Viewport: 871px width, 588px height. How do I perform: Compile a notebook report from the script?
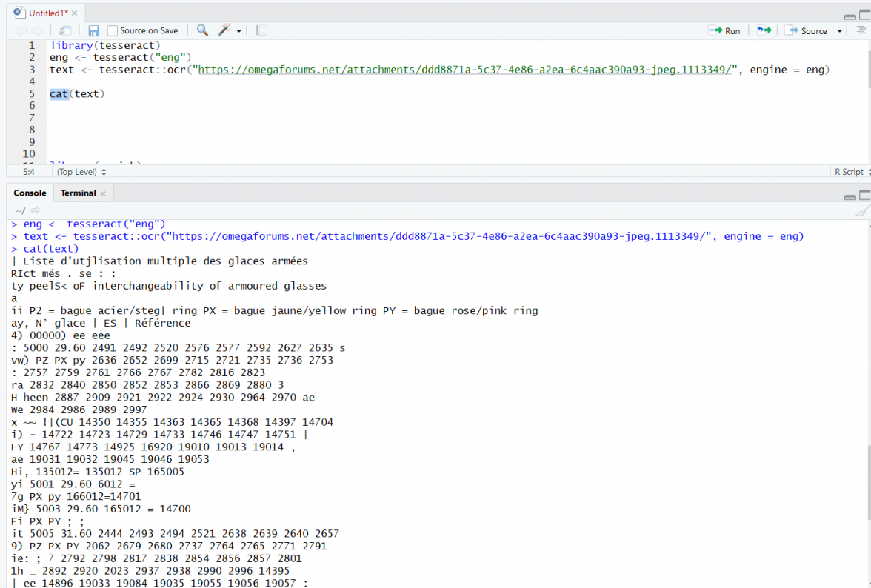261,30
